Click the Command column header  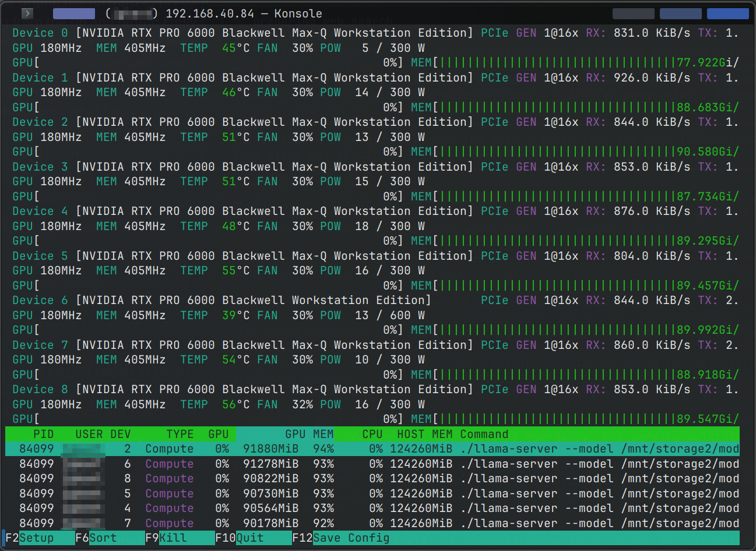pos(484,435)
